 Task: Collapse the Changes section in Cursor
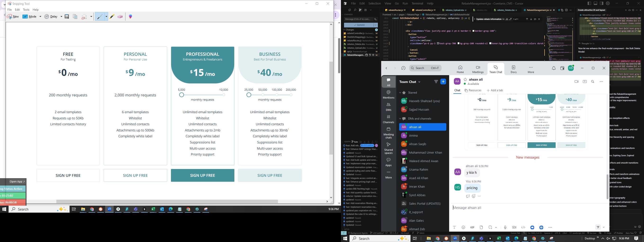click(x=344, y=30)
